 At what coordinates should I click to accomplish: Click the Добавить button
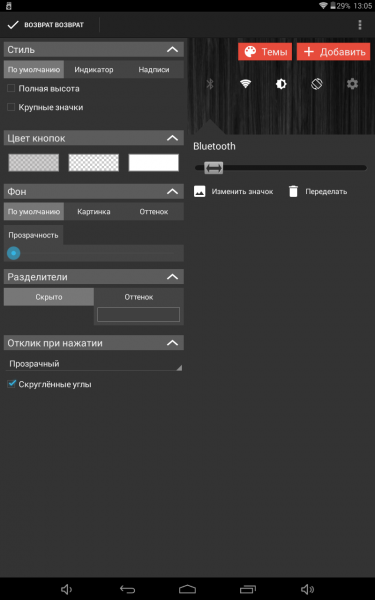point(333,52)
